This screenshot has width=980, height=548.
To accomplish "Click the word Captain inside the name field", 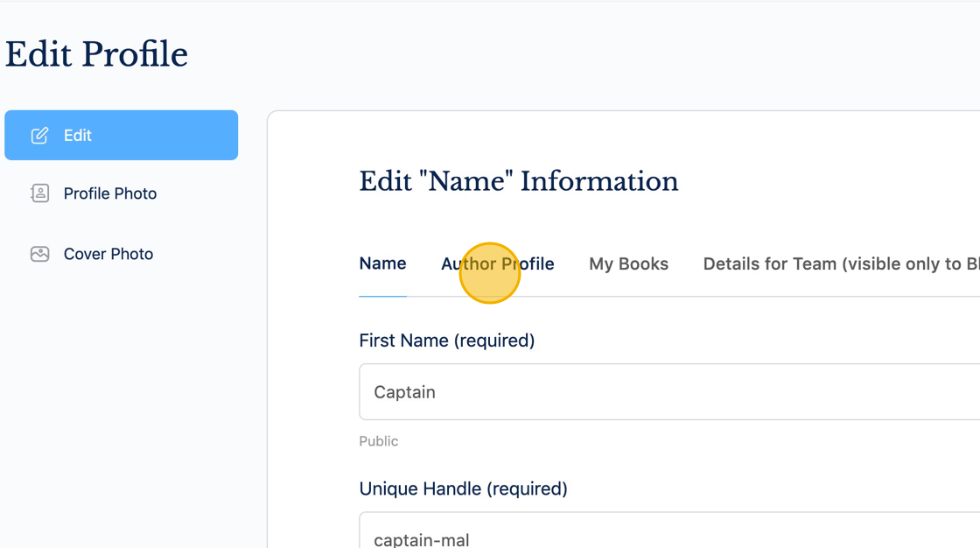I will click(404, 392).
